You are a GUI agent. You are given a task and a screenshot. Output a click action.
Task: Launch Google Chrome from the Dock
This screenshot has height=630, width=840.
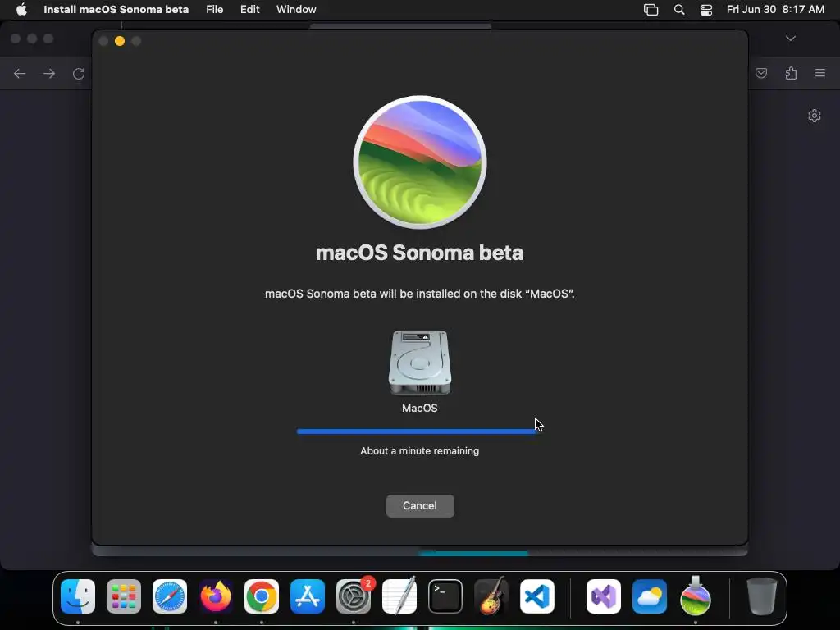point(262,596)
